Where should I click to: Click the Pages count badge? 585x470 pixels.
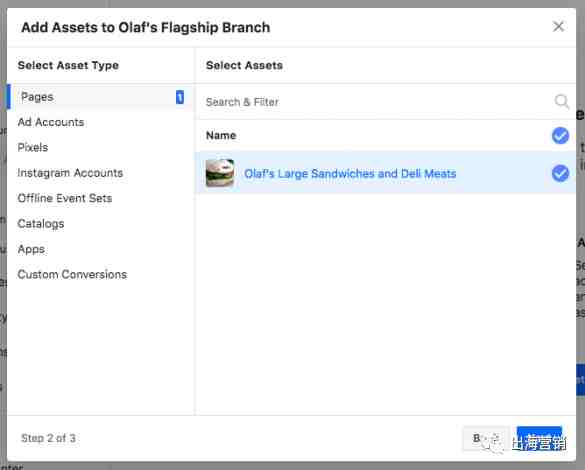click(x=180, y=97)
